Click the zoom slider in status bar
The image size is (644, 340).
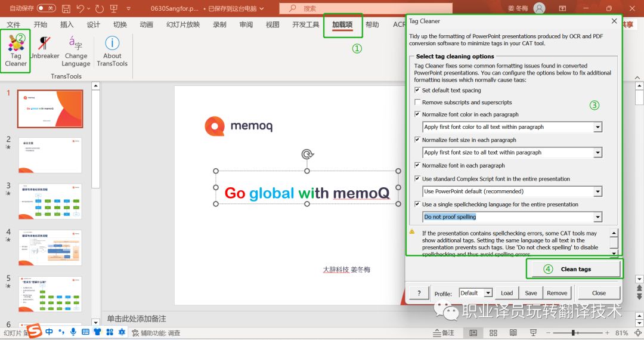577,333
